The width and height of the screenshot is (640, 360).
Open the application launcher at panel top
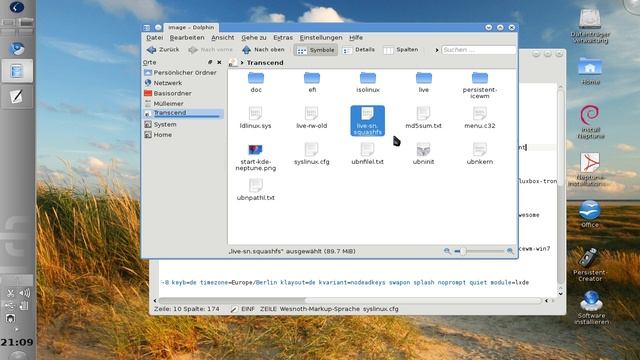(17, 7)
